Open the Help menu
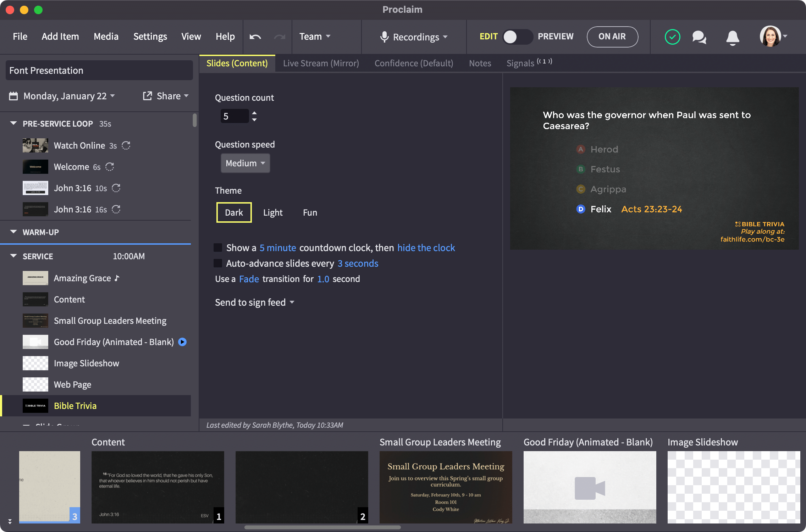The height and width of the screenshot is (532, 806). (225, 37)
